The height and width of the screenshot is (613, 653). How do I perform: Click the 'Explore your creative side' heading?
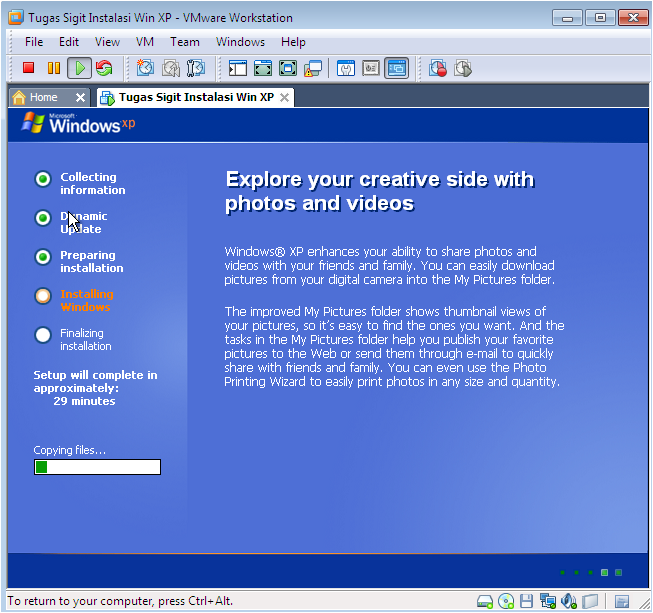(x=380, y=191)
